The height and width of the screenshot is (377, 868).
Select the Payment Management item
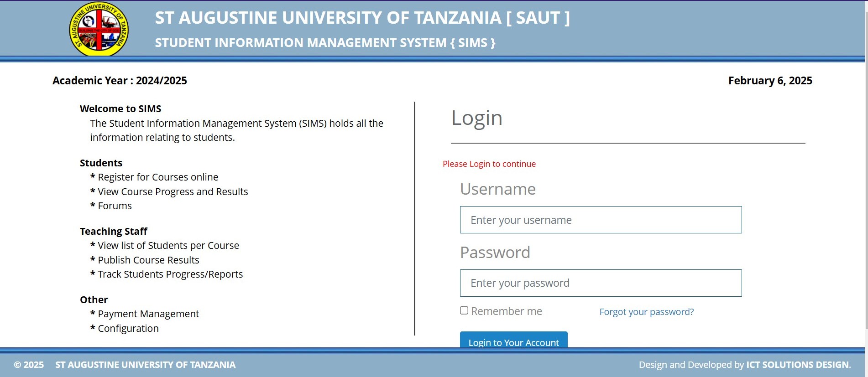coord(148,314)
